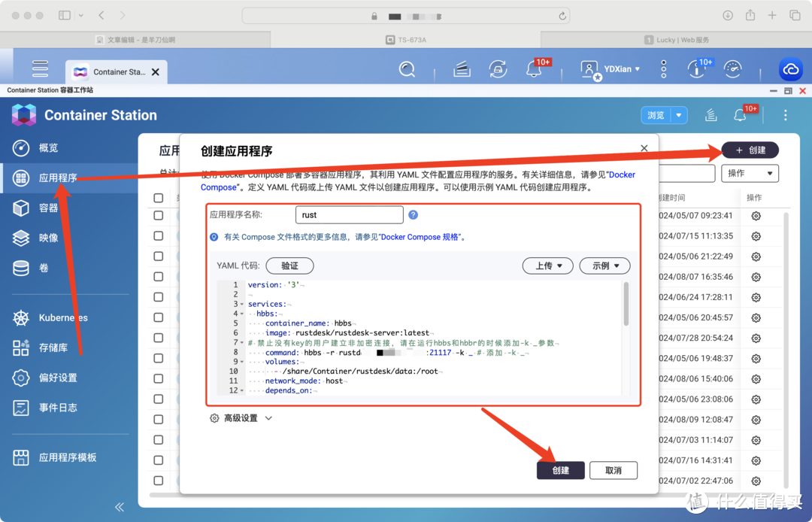Viewport: 812px width, 522px height.
Task: Collapse the sidebar with double chevron
Action: click(x=120, y=506)
